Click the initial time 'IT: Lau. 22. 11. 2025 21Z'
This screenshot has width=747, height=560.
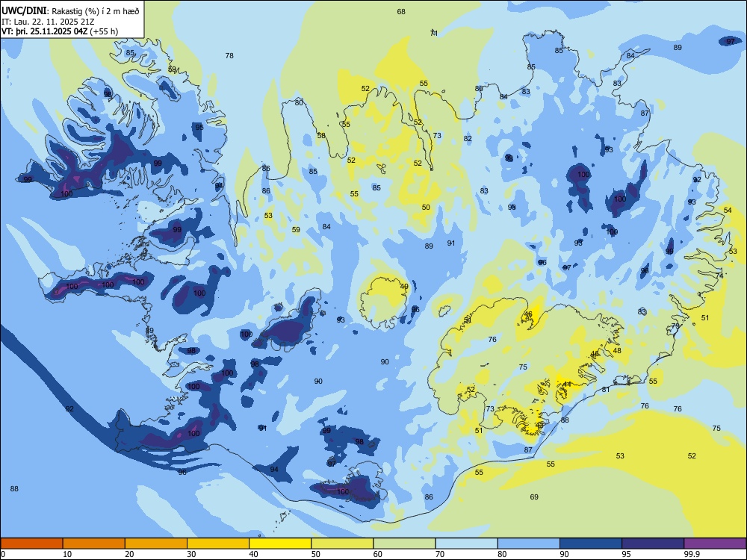pyautogui.click(x=49, y=22)
